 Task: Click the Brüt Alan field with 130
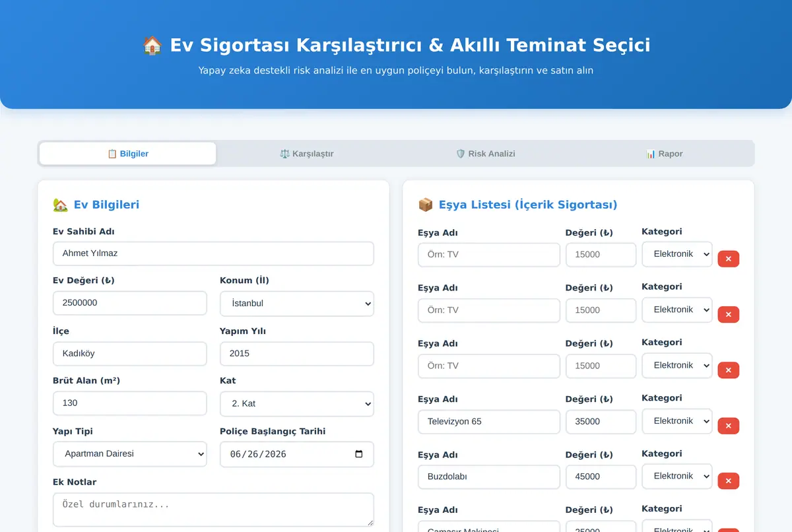click(x=130, y=403)
